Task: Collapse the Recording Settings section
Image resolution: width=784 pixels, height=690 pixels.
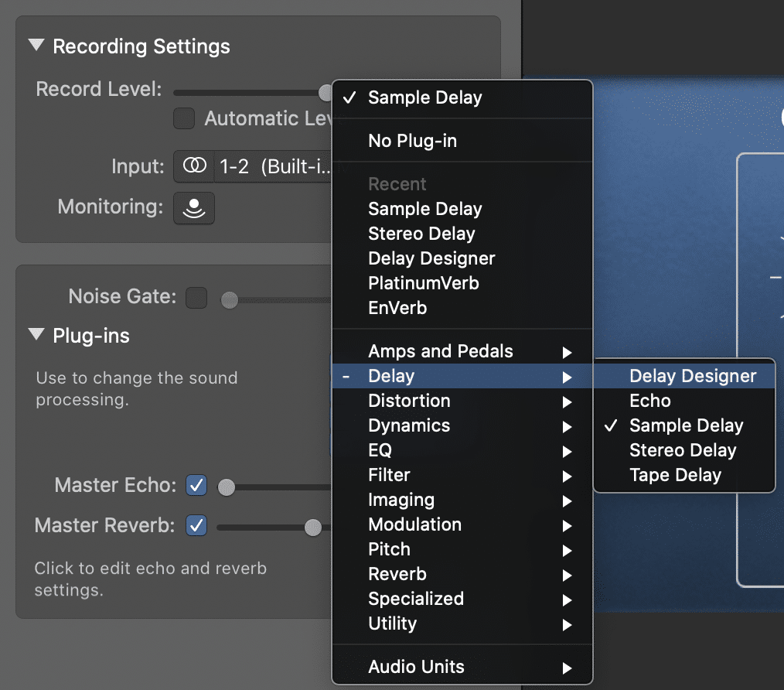Action: click(36, 45)
